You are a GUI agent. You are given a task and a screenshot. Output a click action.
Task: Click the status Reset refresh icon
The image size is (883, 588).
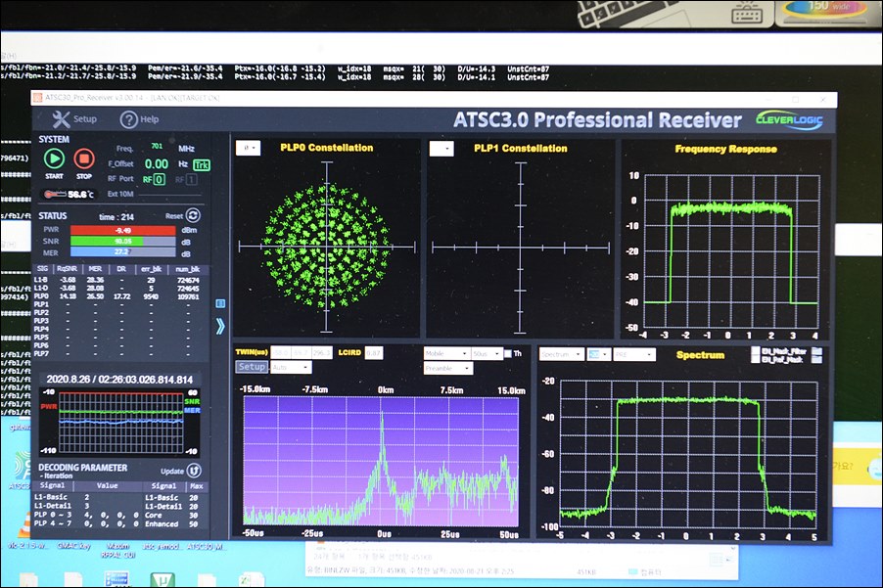(193, 215)
